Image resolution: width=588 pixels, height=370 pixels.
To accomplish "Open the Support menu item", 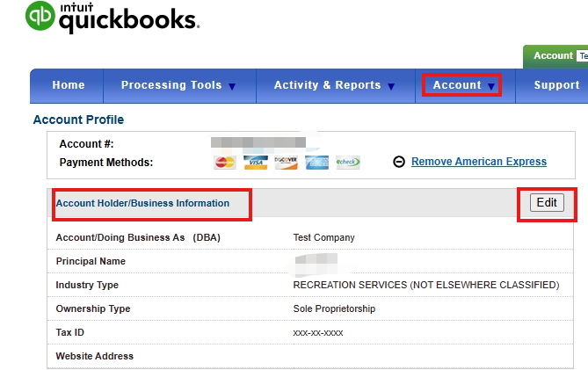I will coord(556,85).
